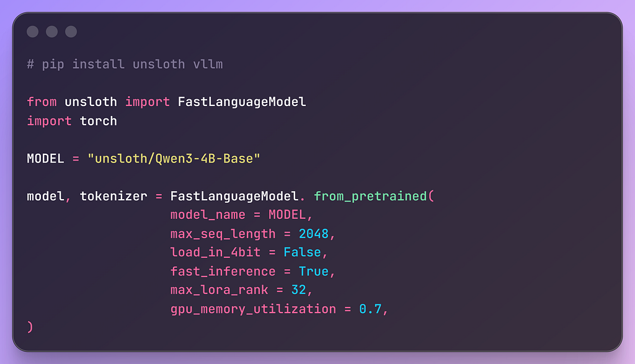Click the closing parenthesis on last line

point(30,327)
